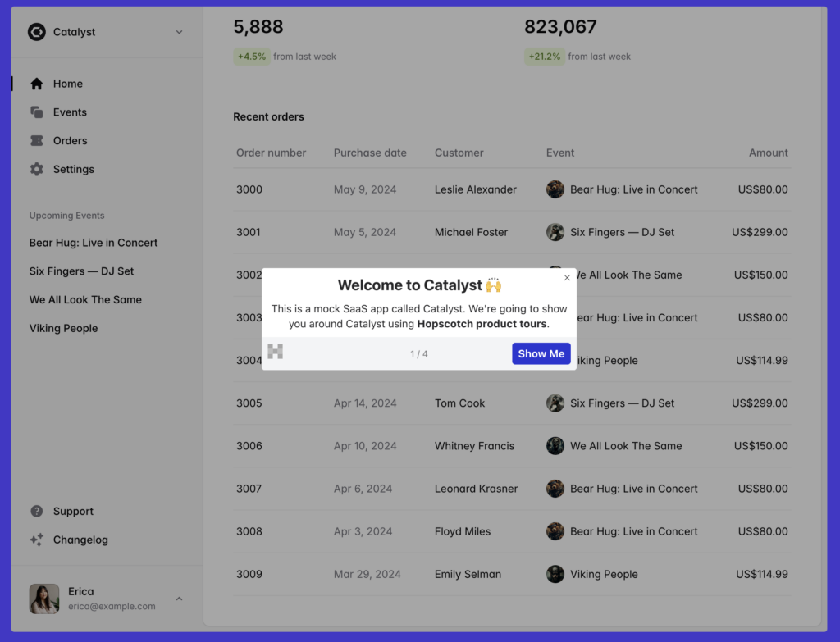Click the Support question mark icon
This screenshot has height=642, width=840.
coord(36,512)
